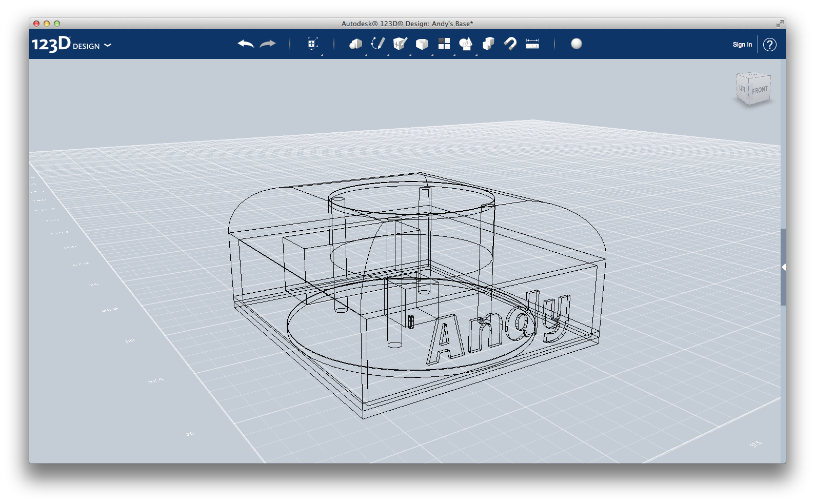Select the Measure ruler tool
This screenshot has width=815, height=504.
click(532, 44)
